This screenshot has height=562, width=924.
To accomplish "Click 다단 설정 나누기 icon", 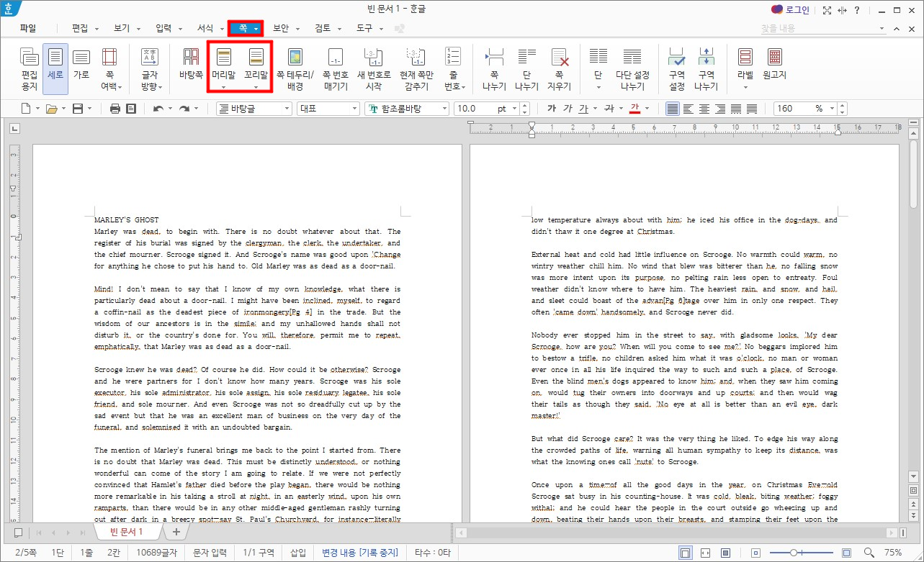I will [632, 68].
